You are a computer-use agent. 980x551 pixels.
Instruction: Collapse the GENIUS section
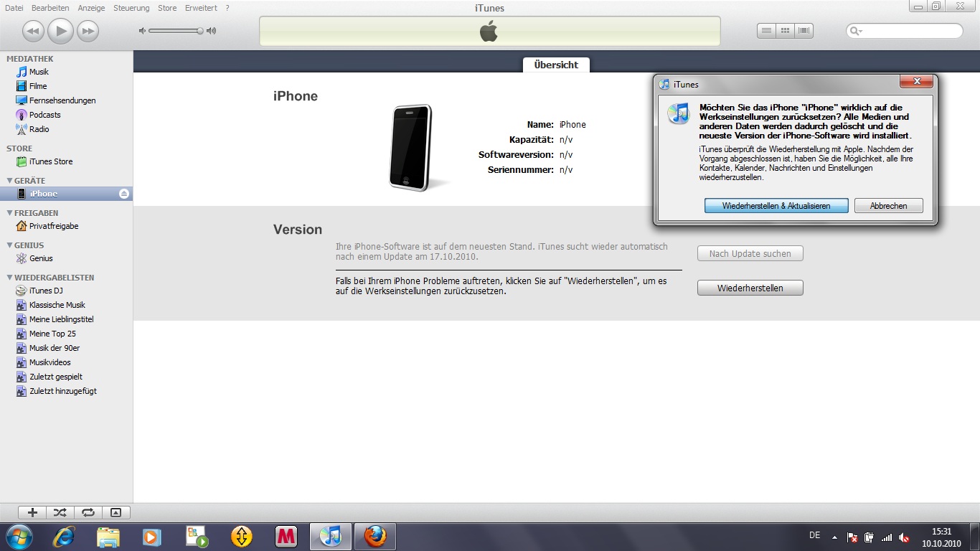click(x=9, y=245)
